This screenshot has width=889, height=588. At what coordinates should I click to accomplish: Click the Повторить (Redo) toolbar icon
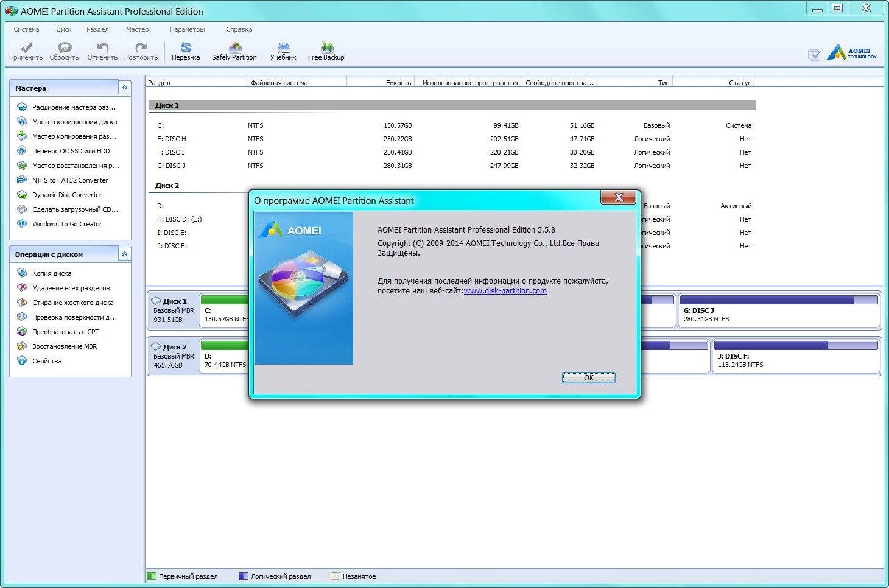pos(141,51)
